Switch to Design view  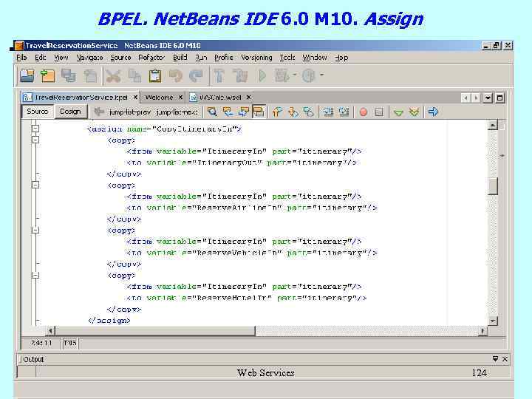coord(70,112)
